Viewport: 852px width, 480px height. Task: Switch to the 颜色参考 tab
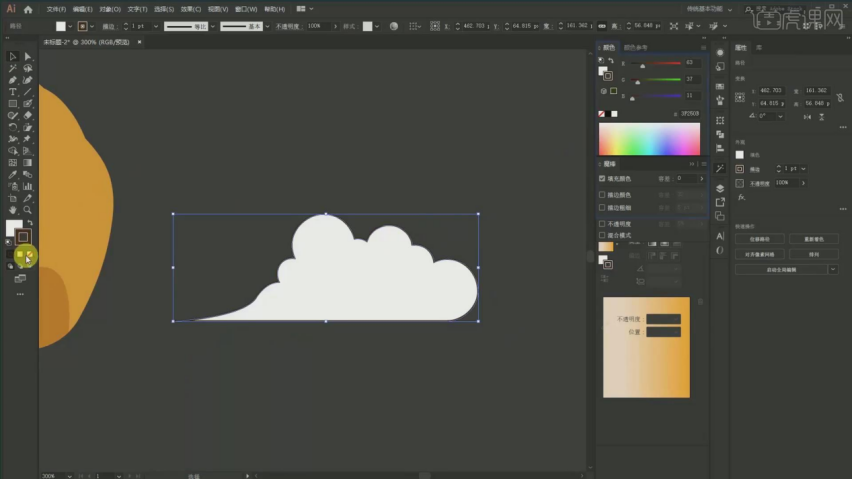(x=636, y=47)
